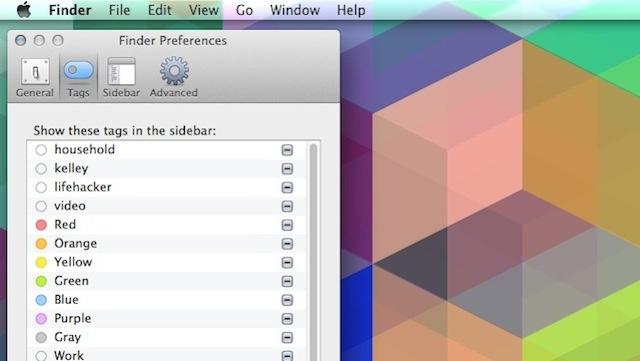Click the purple color dot
This screenshot has width=640, height=361.
(41, 319)
